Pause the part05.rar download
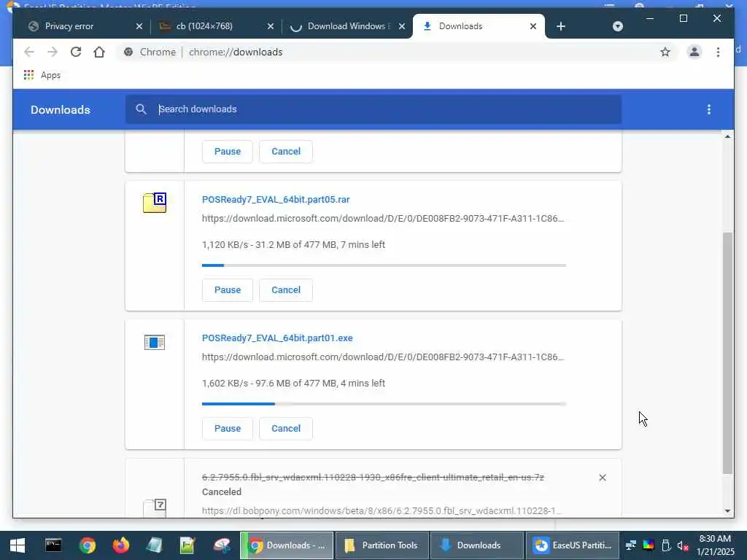The image size is (747, 560). (228, 290)
